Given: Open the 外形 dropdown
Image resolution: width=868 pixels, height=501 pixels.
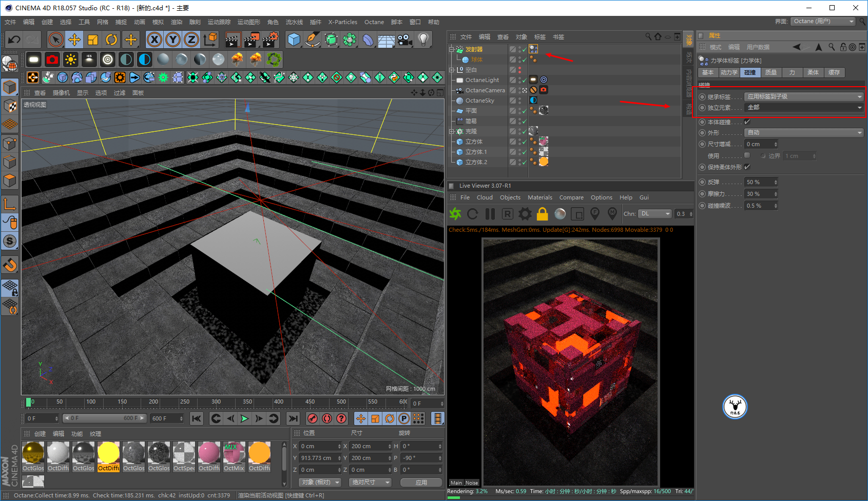Looking at the screenshot, I should 804,132.
